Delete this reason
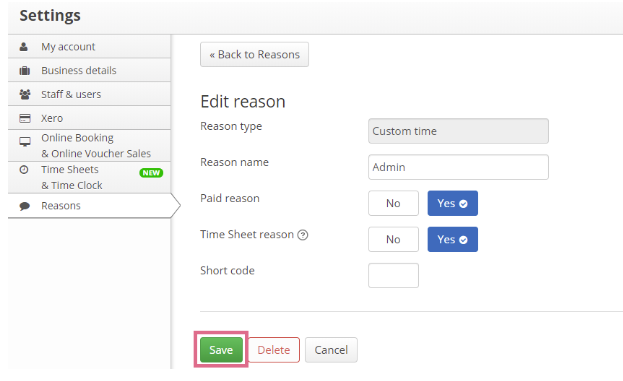Viewport: 623px width, 381px height. (x=274, y=350)
